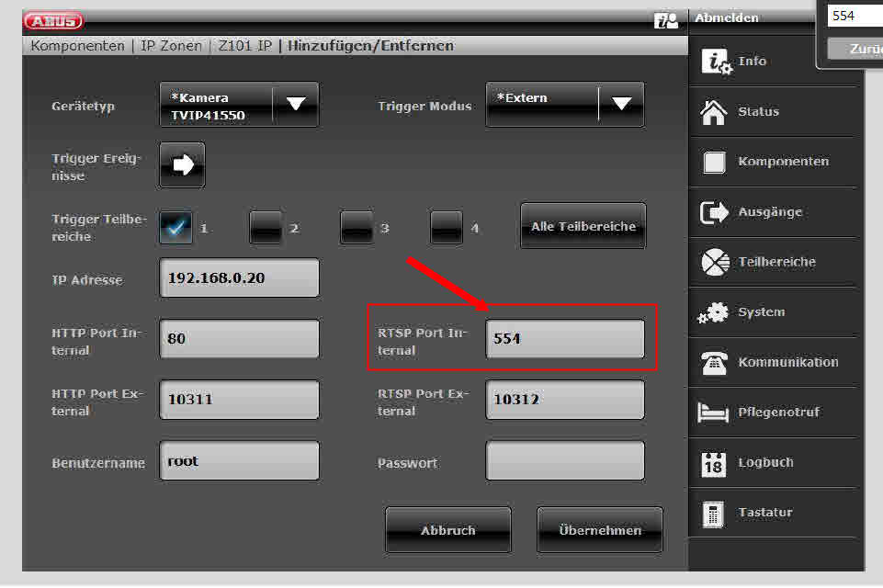Screen dimensions: 883x588
Task: Click the Ausgänge arrow icon
Action: coord(714,212)
